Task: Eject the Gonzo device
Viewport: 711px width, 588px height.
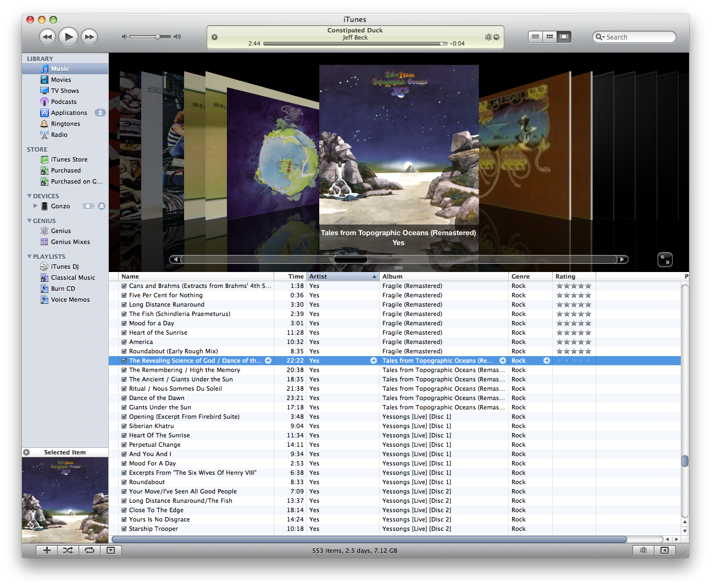Action: pyautogui.click(x=102, y=206)
